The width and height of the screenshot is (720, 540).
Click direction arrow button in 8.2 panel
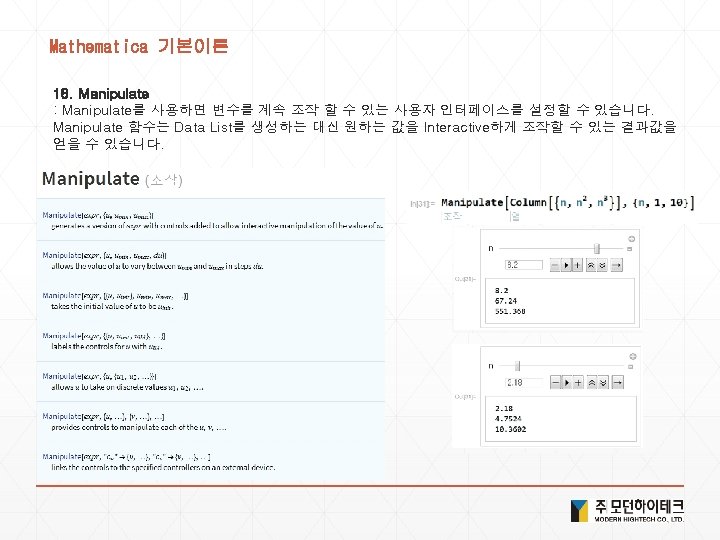pos(617,265)
